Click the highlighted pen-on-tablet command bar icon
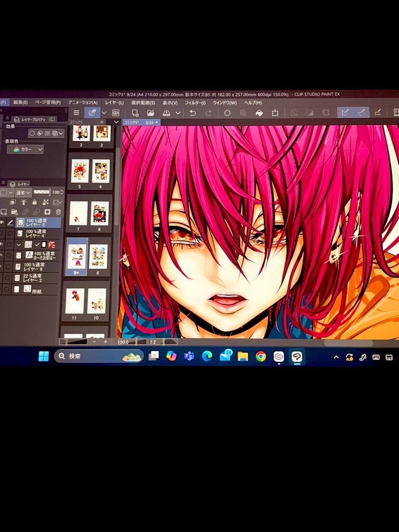This screenshot has height=532, width=399. [x=92, y=113]
